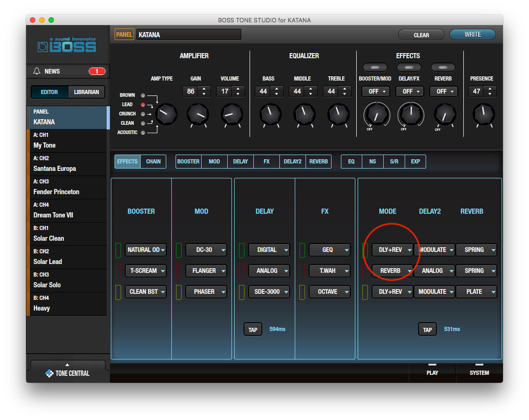This screenshot has height=420, width=529.
Task: Switch to the CHAIN tab
Action: pyautogui.click(x=154, y=162)
